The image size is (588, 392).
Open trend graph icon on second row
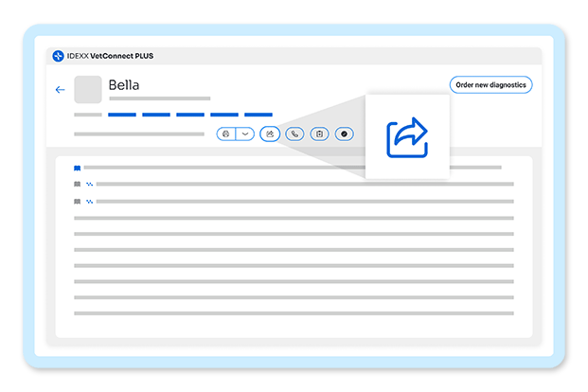click(89, 185)
